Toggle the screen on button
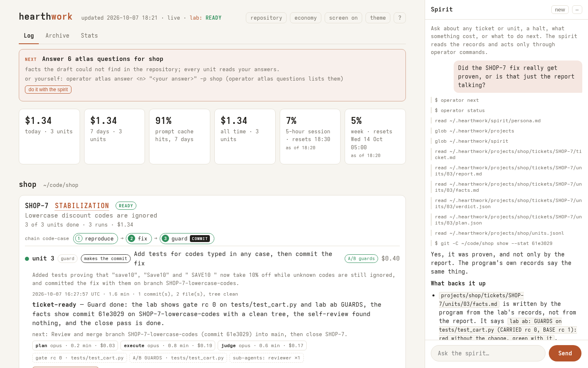 [x=343, y=18]
